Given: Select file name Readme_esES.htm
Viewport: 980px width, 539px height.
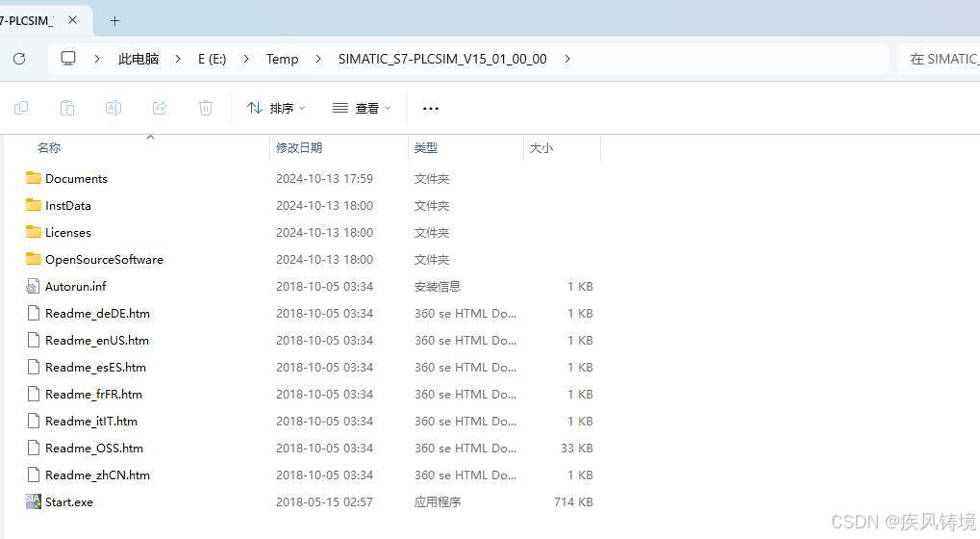Looking at the screenshot, I should pos(95,367).
